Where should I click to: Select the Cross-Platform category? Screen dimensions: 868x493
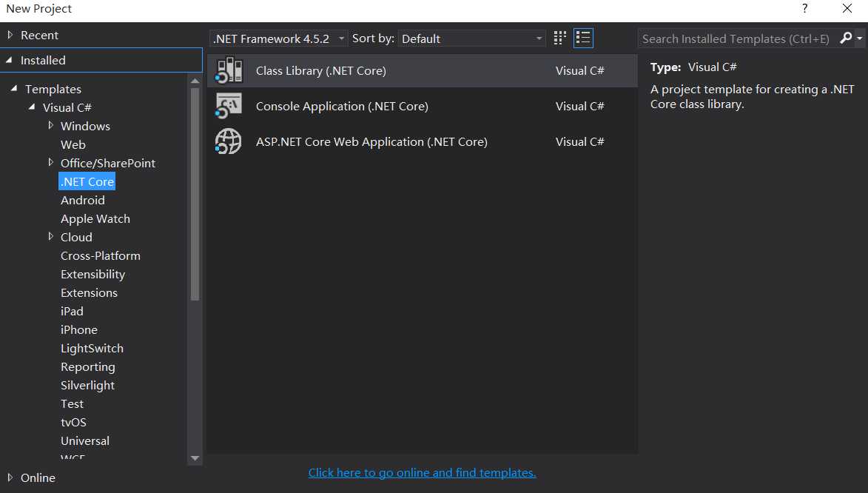tap(100, 256)
